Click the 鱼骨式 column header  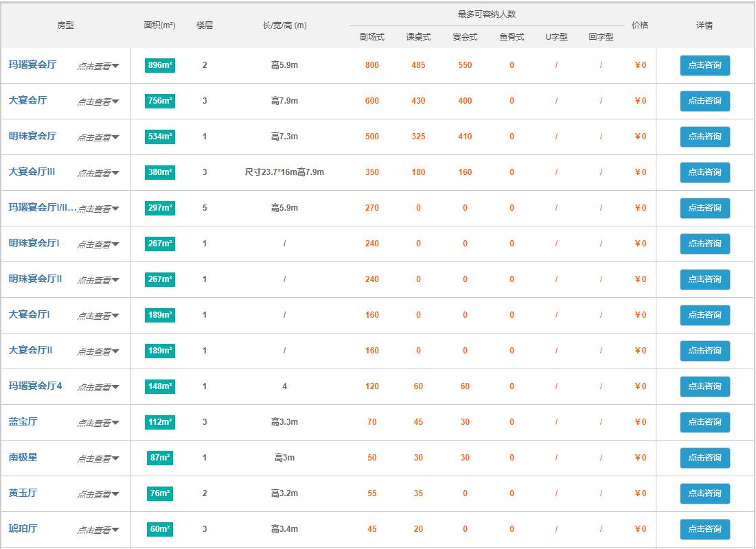[512, 36]
